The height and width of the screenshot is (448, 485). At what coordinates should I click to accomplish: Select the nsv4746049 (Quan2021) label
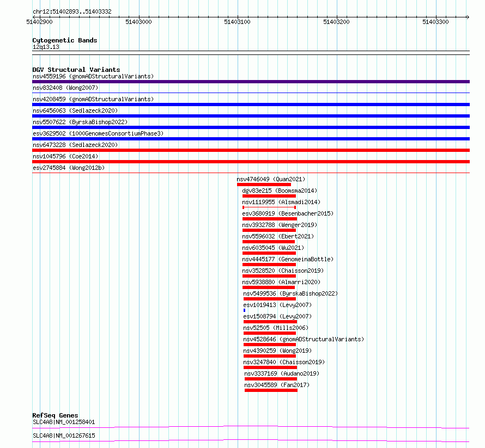pos(271,179)
